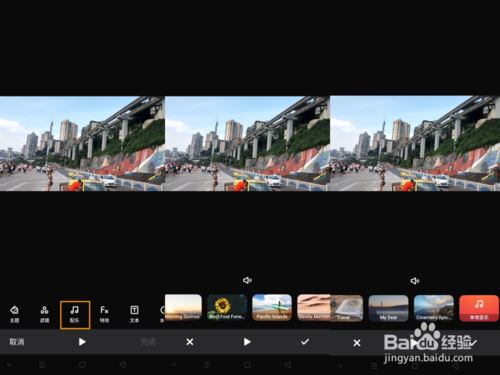Choose the Morning Sunrise music track
The image size is (500, 375).
pos(183,307)
